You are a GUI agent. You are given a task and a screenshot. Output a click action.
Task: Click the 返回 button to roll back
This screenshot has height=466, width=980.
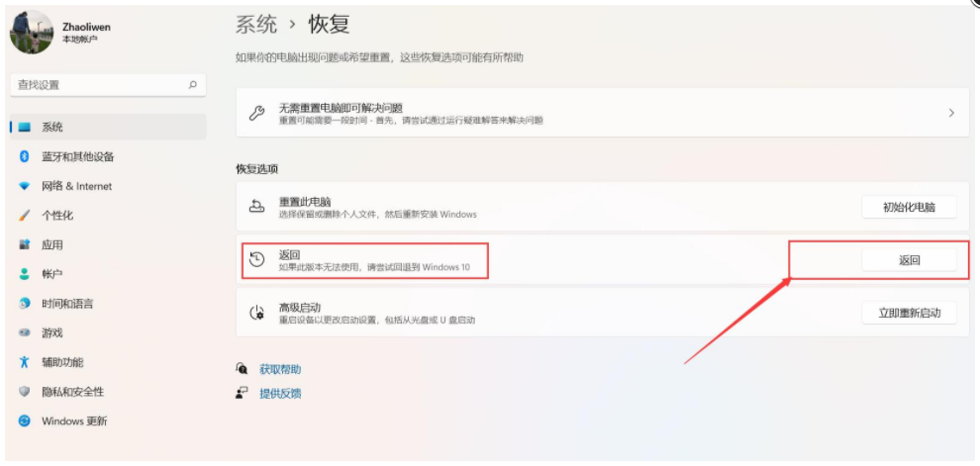coord(909,260)
